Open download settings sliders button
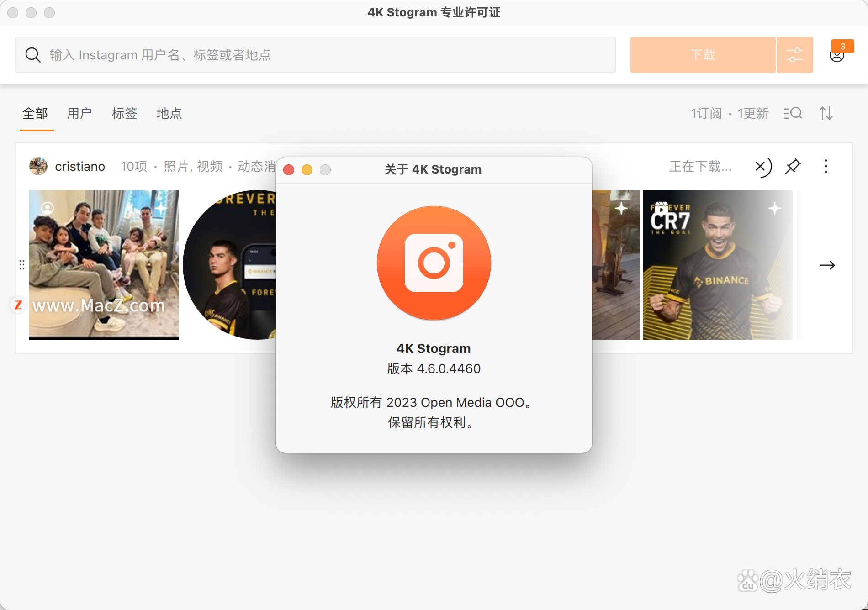The width and height of the screenshot is (868, 610). (795, 55)
